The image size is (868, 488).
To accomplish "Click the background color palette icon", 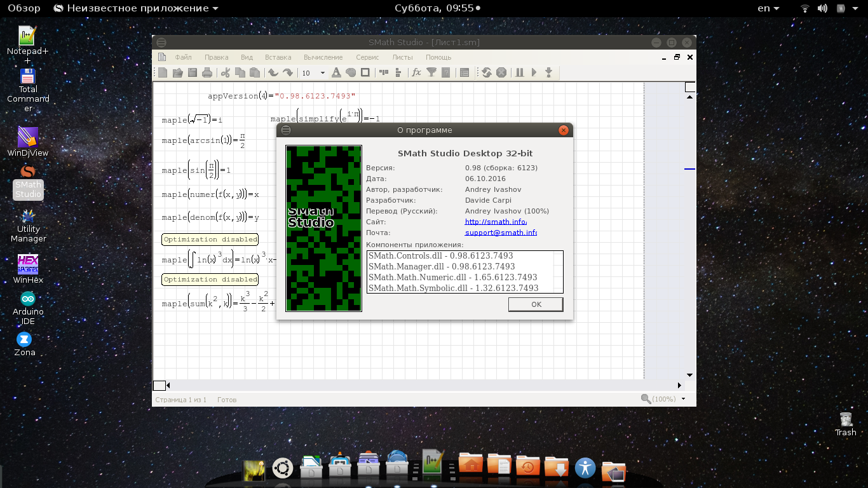I will 350,72.
